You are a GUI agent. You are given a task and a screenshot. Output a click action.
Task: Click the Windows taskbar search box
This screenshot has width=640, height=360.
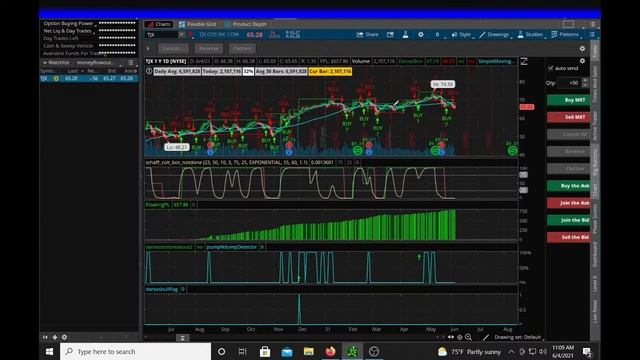click(x=136, y=351)
